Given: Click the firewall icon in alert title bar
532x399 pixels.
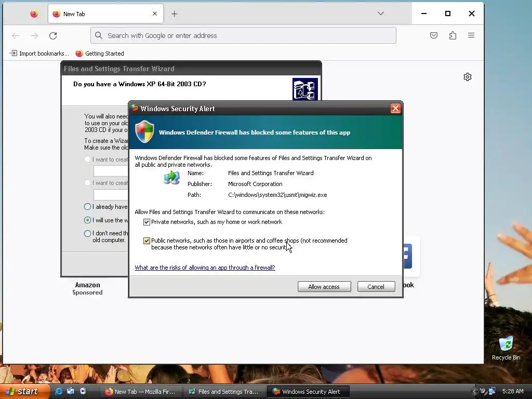Looking at the screenshot, I should 135,108.
